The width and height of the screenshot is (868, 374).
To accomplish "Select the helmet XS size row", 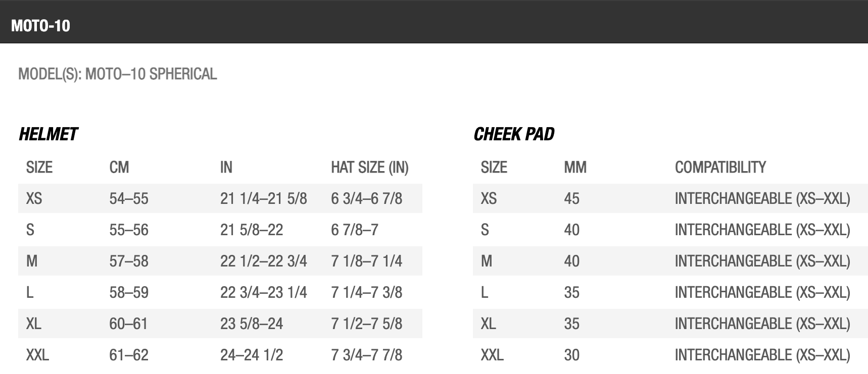I will (x=220, y=198).
